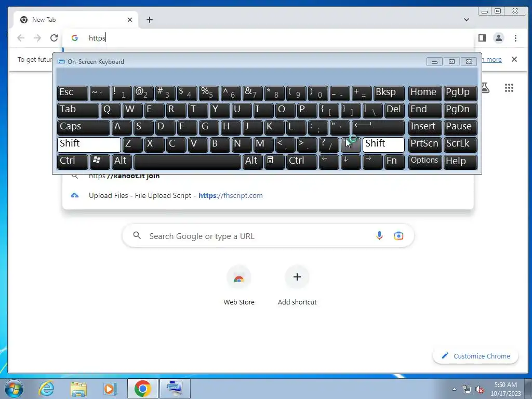Toggle the ScrLk key
This screenshot has width=532, height=399.
click(460, 144)
